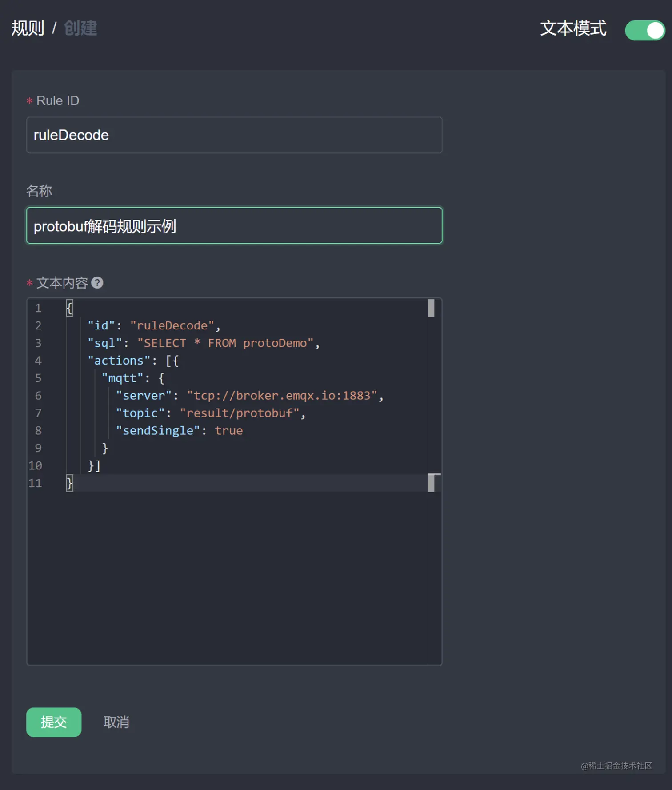The image size is (672, 790).
Task: Click the 文本模式 label
Action: (573, 28)
